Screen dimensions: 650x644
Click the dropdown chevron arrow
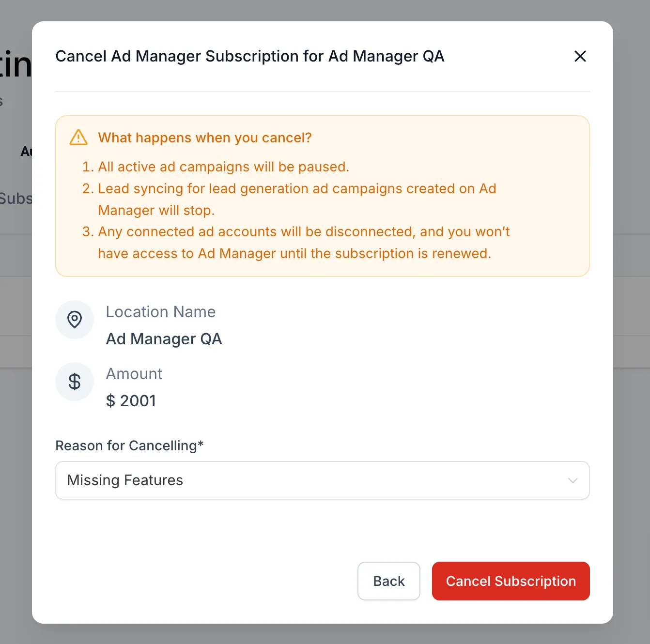tap(573, 480)
